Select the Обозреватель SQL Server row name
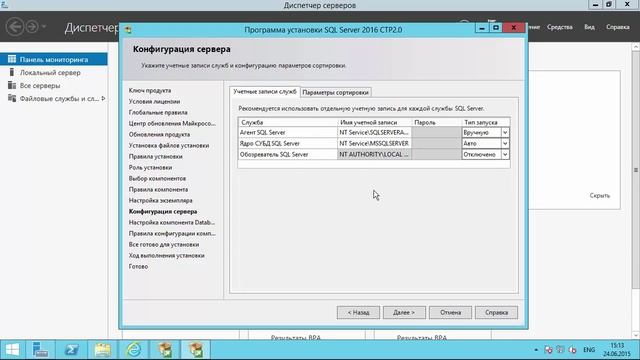Screen dimensions: 640x360 pyautogui.click(x=274, y=154)
